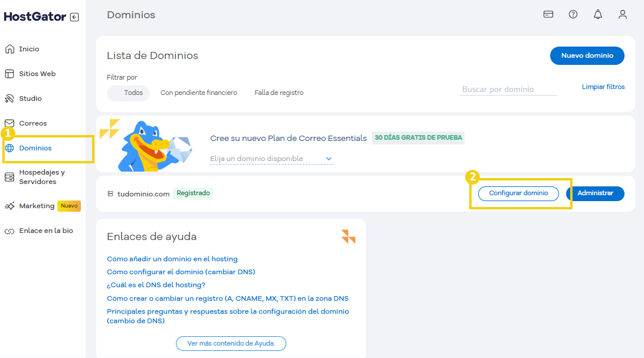The image size is (644, 358).
Task: Click the Studio icon in sidebar
Action: (9, 98)
